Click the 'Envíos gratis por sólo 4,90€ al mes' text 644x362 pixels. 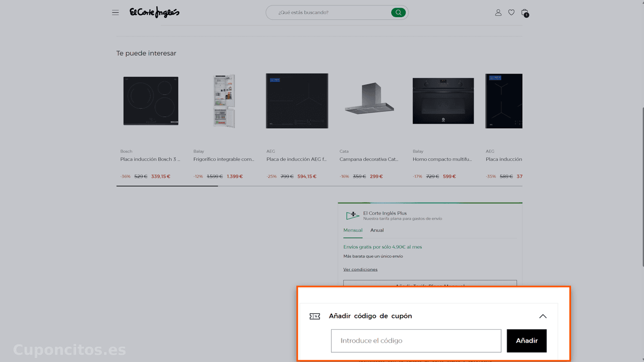point(383,247)
